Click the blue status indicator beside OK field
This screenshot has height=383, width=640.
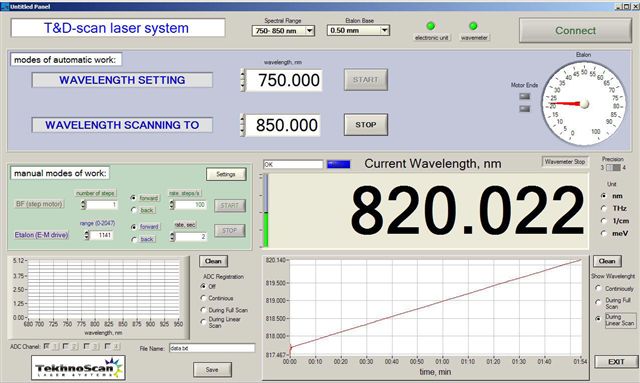point(338,164)
